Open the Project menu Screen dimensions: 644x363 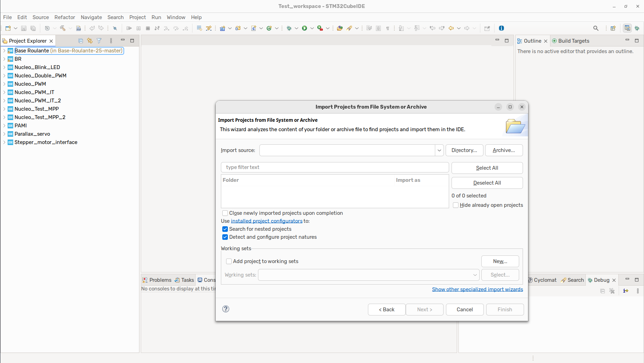138,17
